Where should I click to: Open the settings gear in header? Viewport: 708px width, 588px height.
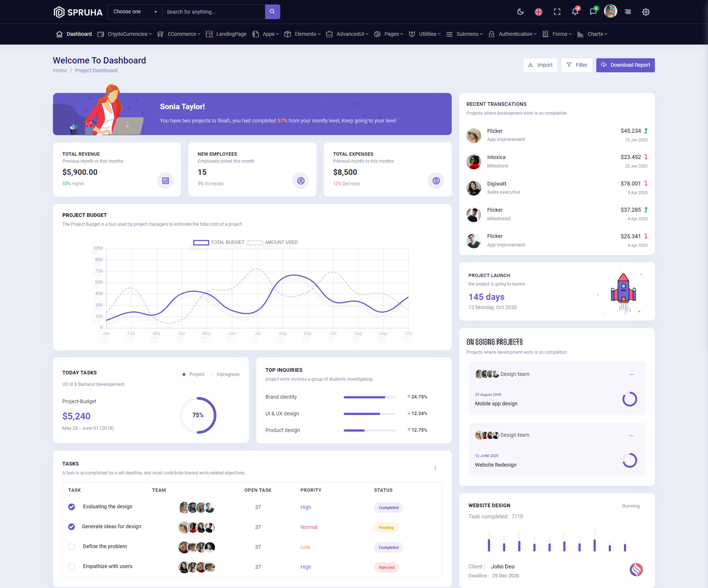(646, 12)
